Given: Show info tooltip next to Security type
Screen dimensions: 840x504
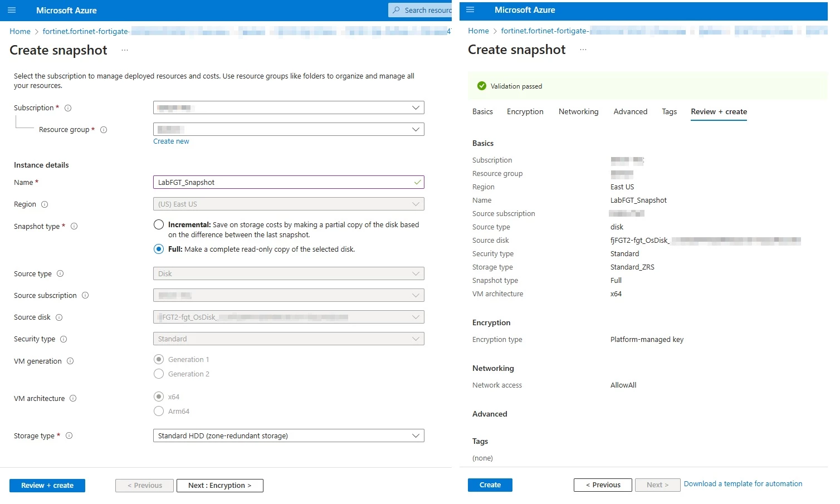Looking at the screenshot, I should pos(64,339).
